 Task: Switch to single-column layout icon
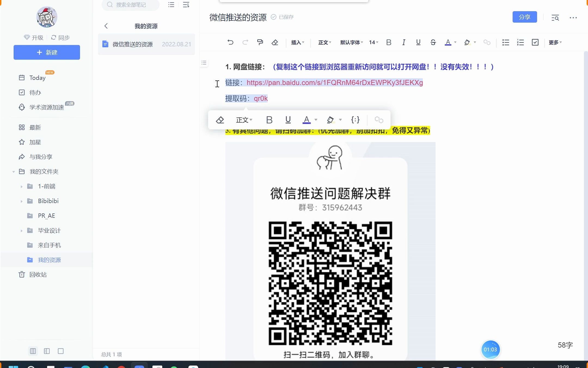[x=61, y=351]
